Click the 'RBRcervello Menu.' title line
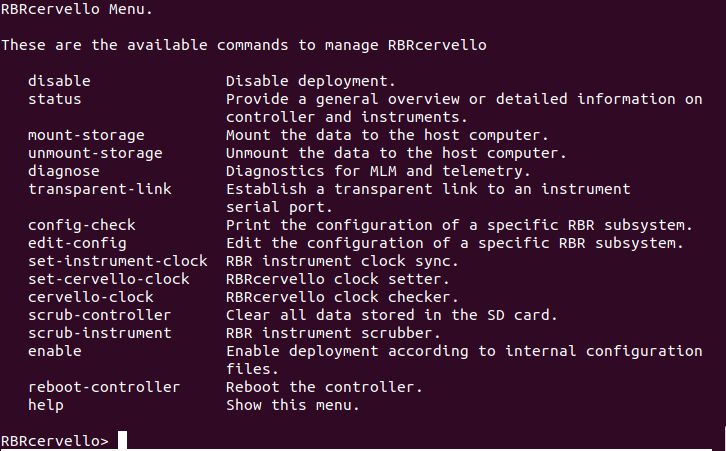Viewport: 726px width, 451px height. [x=76, y=9]
